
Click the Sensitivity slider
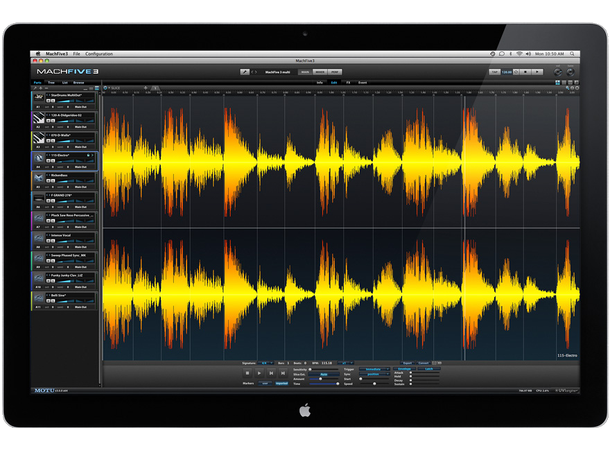point(324,369)
